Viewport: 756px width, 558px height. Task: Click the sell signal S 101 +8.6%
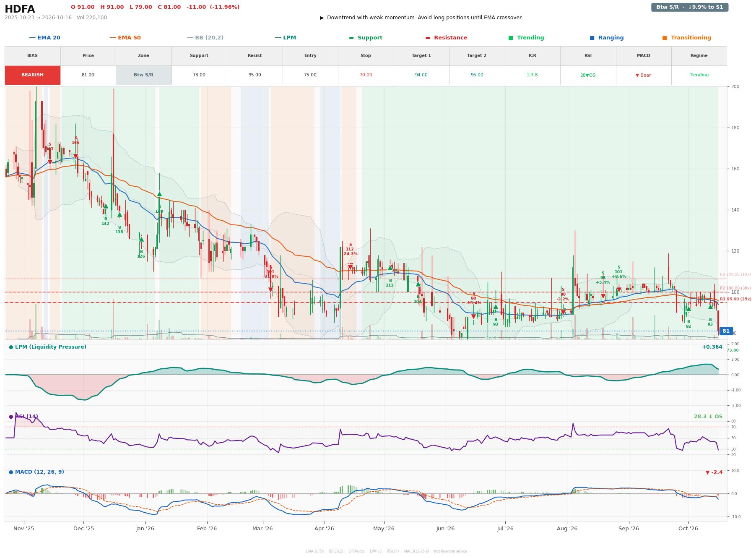point(619,289)
